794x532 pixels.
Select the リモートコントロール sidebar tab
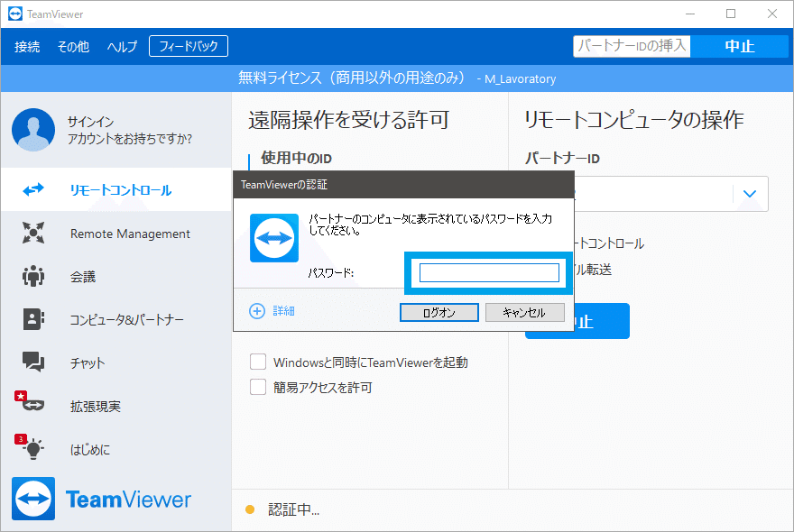tap(116, 190)
